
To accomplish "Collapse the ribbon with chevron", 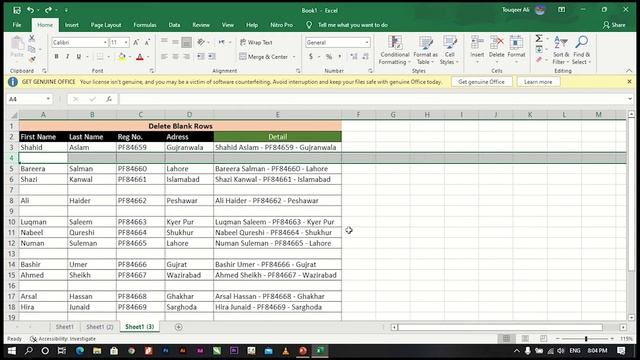I will 629,71.
